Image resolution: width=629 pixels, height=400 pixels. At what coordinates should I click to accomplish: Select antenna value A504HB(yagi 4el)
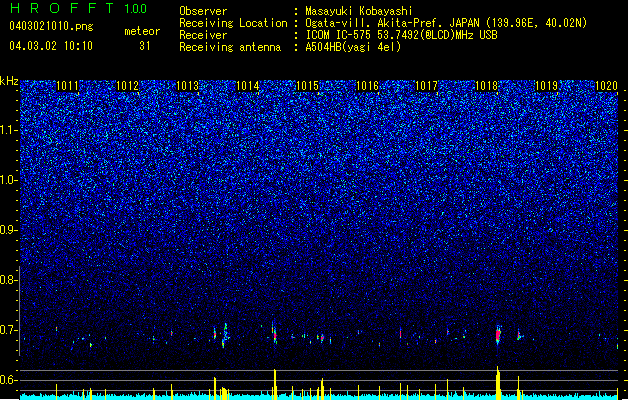353,47
